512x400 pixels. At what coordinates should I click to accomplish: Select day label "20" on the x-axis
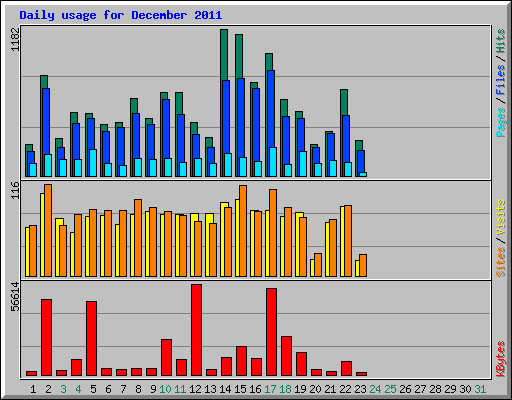[315, 389]
